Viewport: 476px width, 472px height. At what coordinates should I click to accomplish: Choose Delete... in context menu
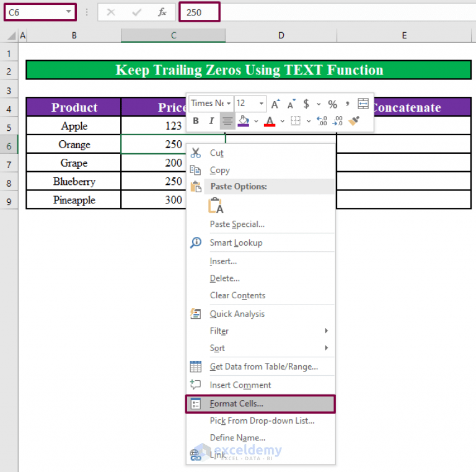260,278
